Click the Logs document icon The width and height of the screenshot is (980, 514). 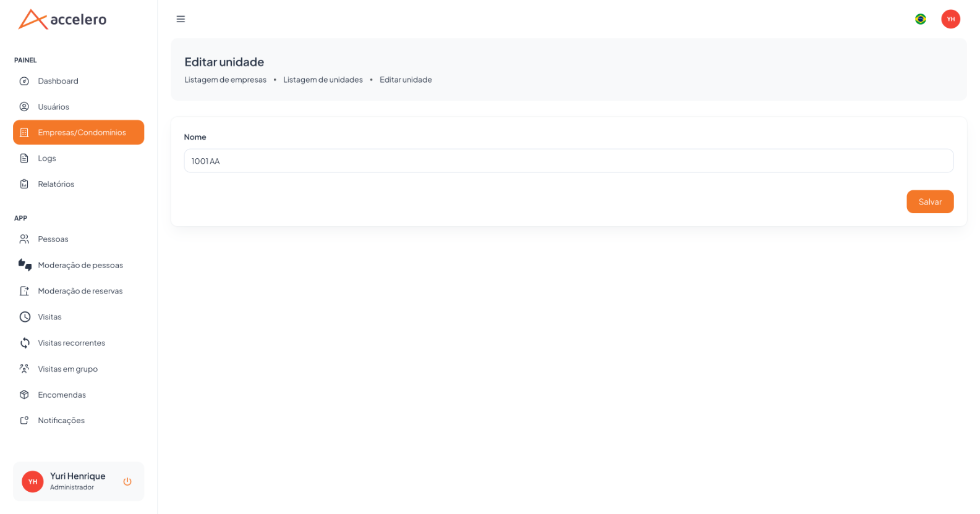pyautogui.click(x=24, y=158)
